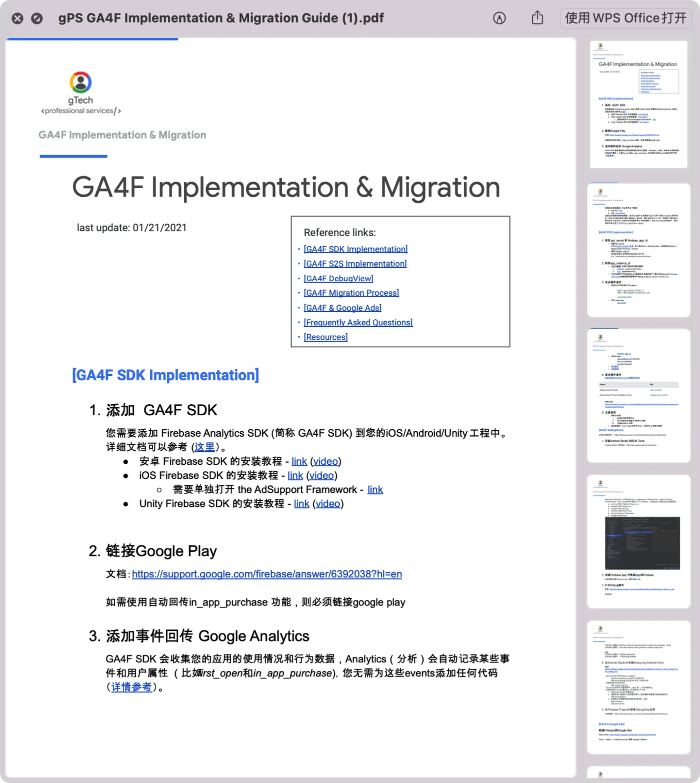The height and width of the screenshot is (783, 700).
Task: Click the gTech professional services logo
Action: [81, 94]
